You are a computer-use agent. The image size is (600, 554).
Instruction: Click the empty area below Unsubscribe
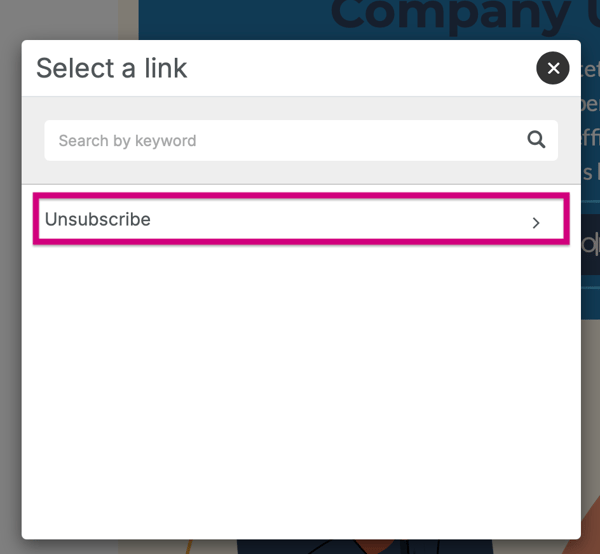click(x=301, y=390)
